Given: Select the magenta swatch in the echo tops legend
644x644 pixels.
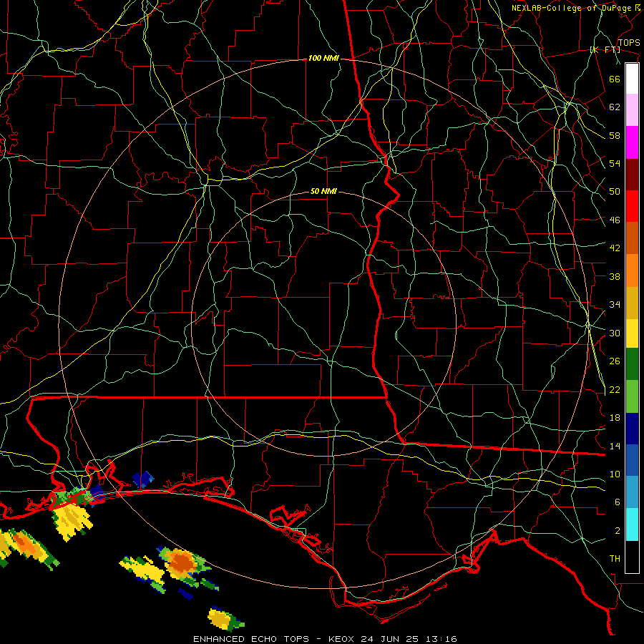Looking at the screenshot, I should (632, 142).
